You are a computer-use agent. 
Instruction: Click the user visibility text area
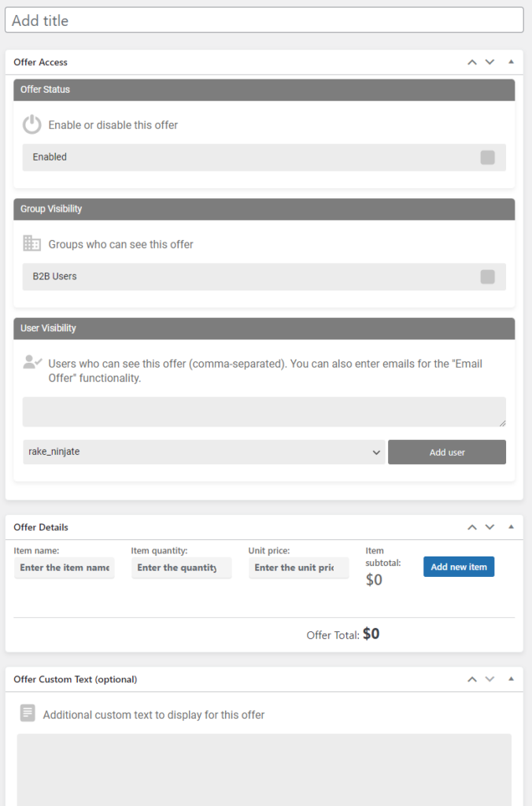click(264, 411)
